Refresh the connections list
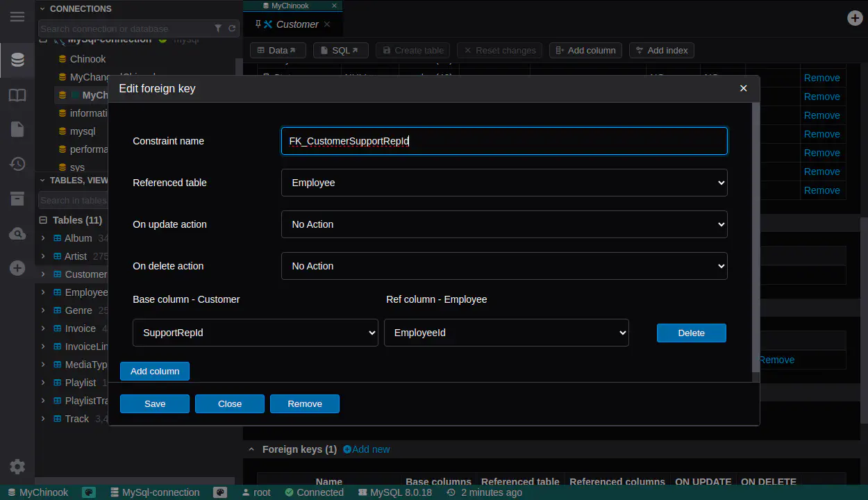 [232, 28]
